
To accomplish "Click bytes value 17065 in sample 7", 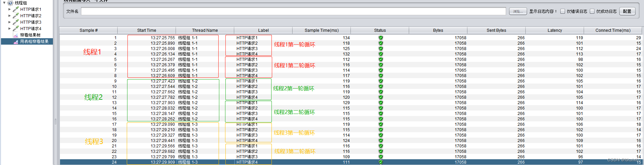I will (x=460, y=70).
